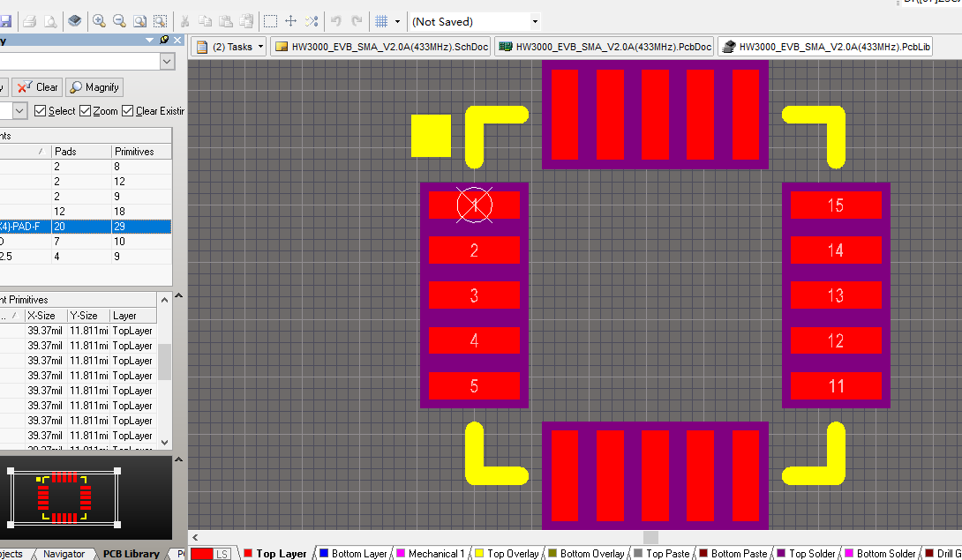Click the Paste icon in the toolbar
This screenshot has width=962, height=560.
click(x=226, y=21)
